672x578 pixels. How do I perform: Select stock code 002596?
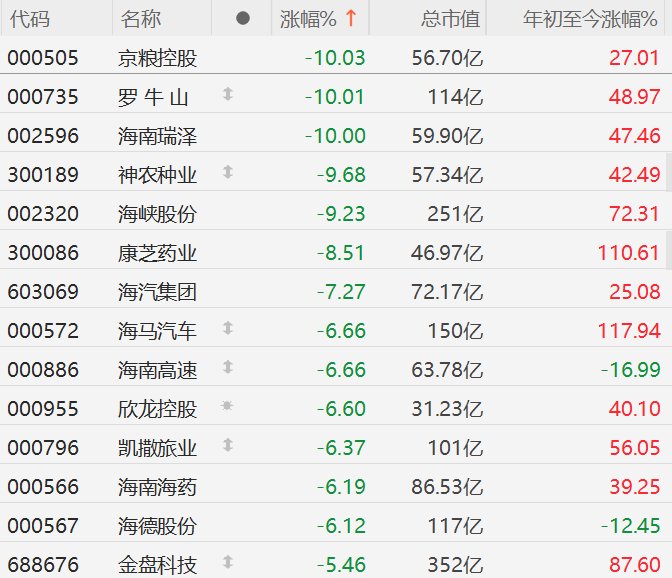[x=43, y=136]
